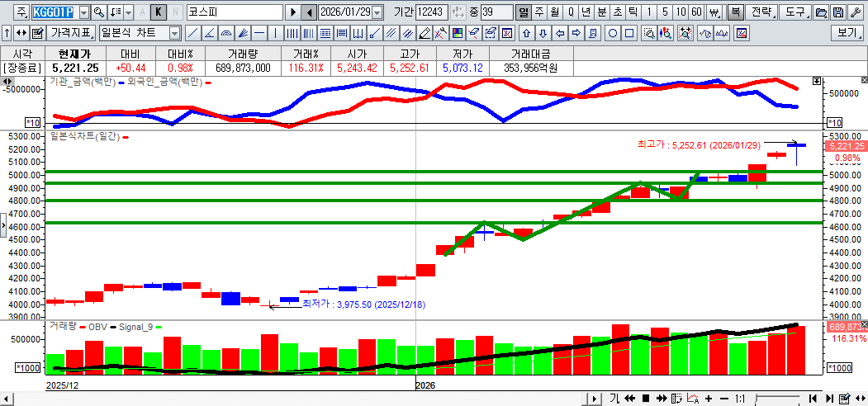Click the save floppy disk icon
The image size is (868, 406).
(838, 12)
